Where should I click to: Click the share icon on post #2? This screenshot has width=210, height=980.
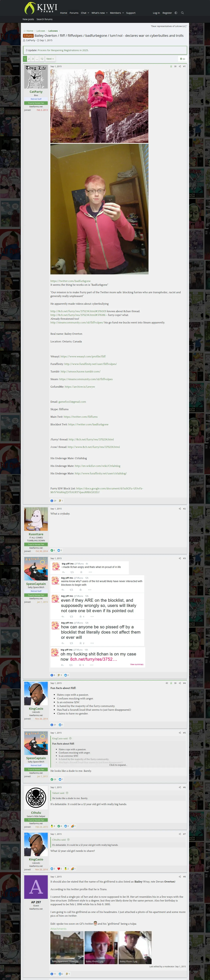pyautogui.click(x=180, y=509)
